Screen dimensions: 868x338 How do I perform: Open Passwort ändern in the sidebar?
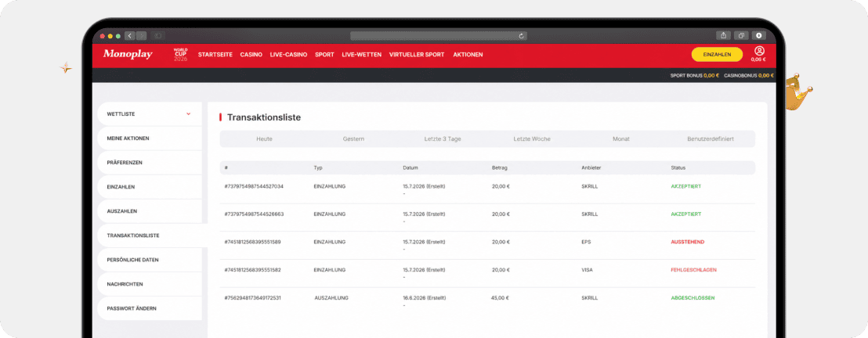(150, 309)
